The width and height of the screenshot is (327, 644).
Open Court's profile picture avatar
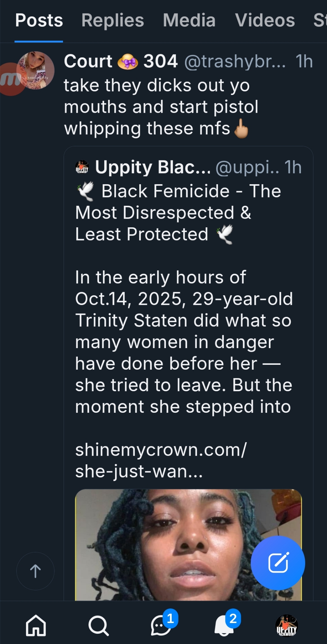[35, 71]
